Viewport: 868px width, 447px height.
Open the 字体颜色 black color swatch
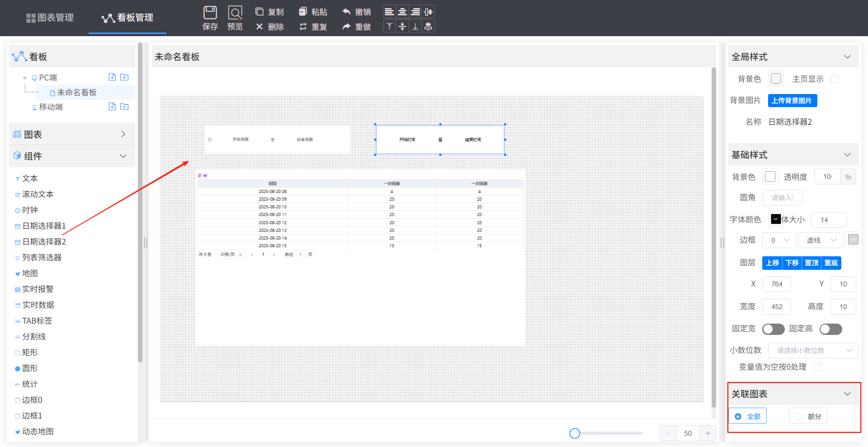click(x=775, y=219)
